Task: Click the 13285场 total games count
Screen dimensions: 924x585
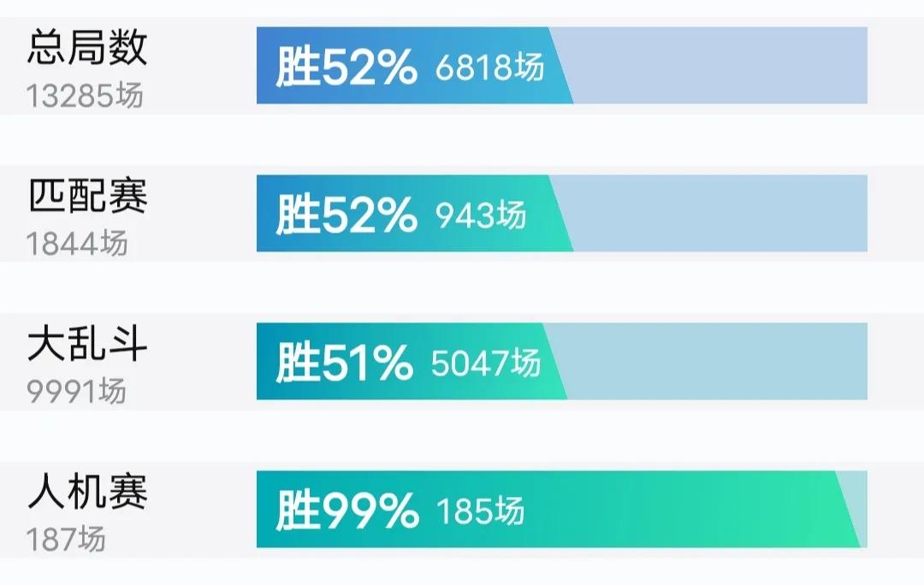Action: [x=84, y=96]
